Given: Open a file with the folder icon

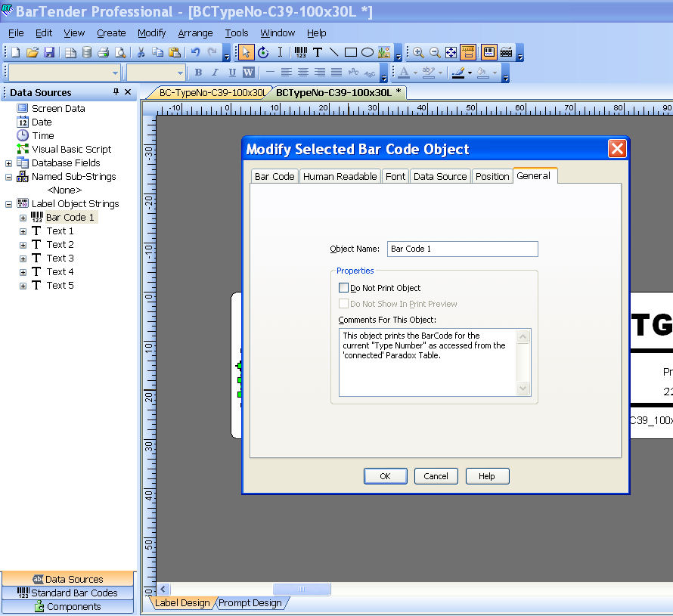Looking at the screenshot, I should click(x=33, y=52).
